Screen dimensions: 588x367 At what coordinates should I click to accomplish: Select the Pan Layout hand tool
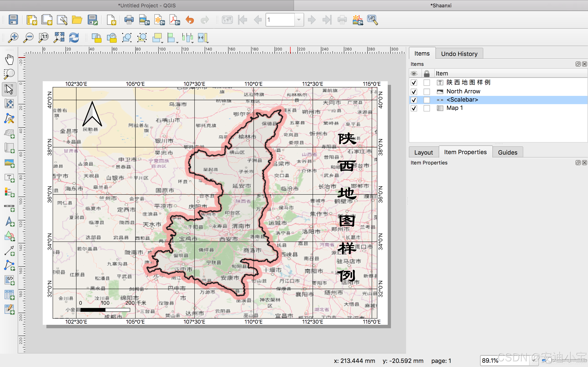click(9, 59)
